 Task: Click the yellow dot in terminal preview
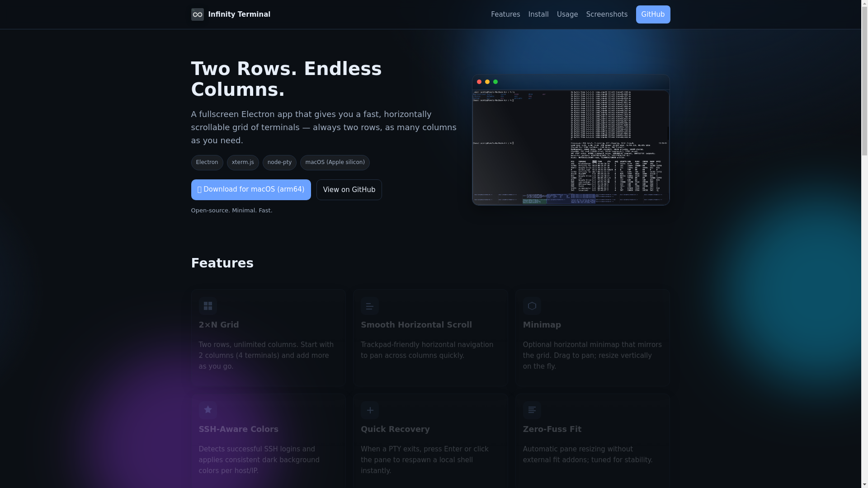click(x=487, y=82)
